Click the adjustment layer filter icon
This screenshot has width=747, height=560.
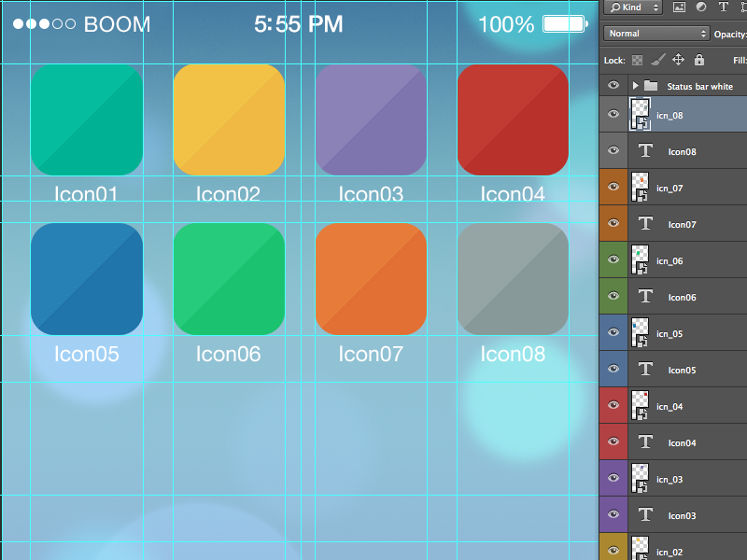[x=701, y=7]
